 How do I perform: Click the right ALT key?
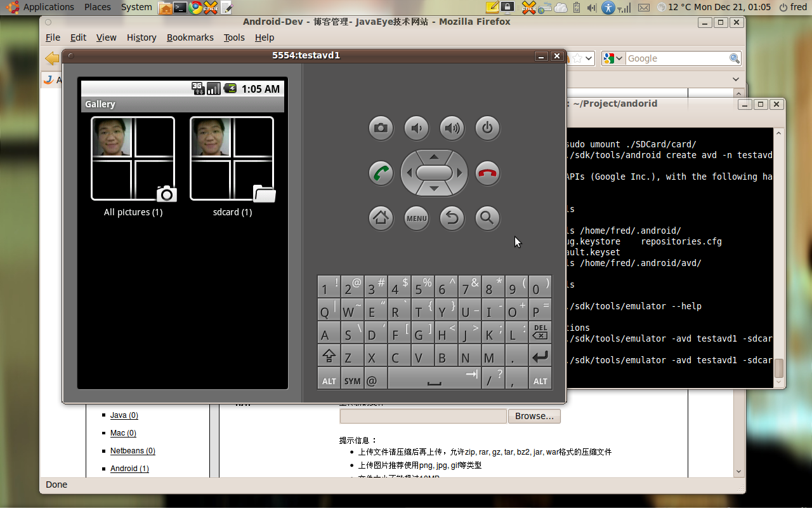(x=540, y=378)
